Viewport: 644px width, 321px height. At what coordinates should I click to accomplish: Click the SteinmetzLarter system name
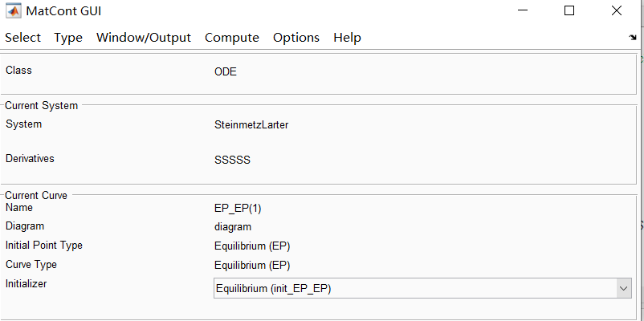click(x=251, y=125)
